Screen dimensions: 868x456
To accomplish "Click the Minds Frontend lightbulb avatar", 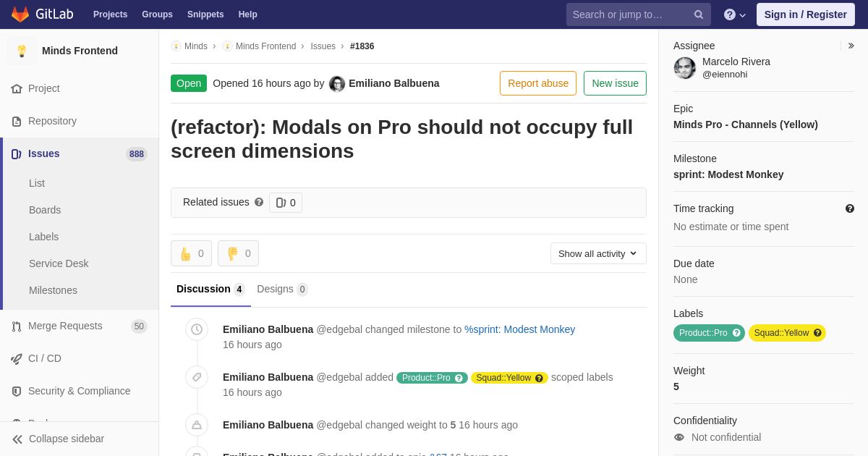I will 22,51.
